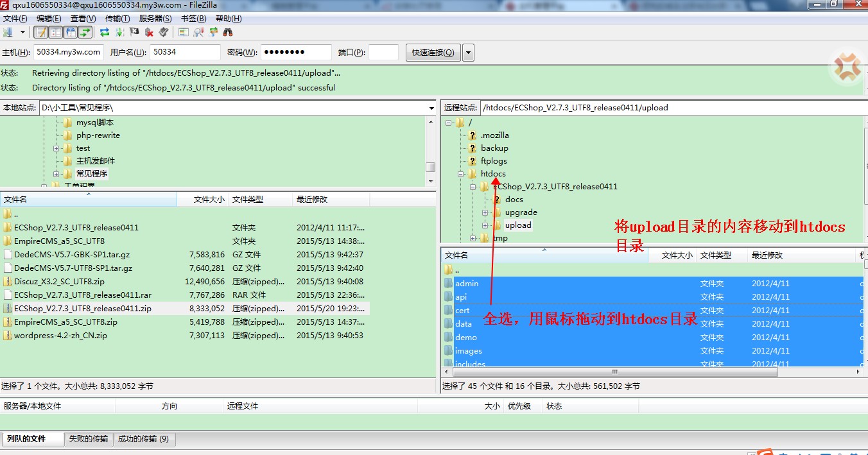Image resolution: width=868 pixels, height=455 pixels.
Task: Click the 快速连接(Q) button
Action: point(433,53)
